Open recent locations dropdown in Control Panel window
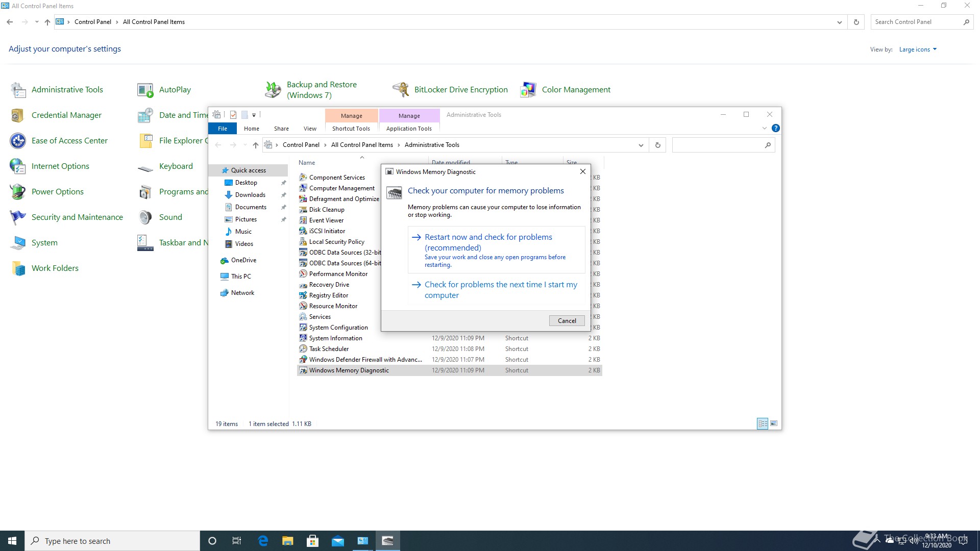The height and width of the screenshot is (551, 980). click(x=37, y=22)
